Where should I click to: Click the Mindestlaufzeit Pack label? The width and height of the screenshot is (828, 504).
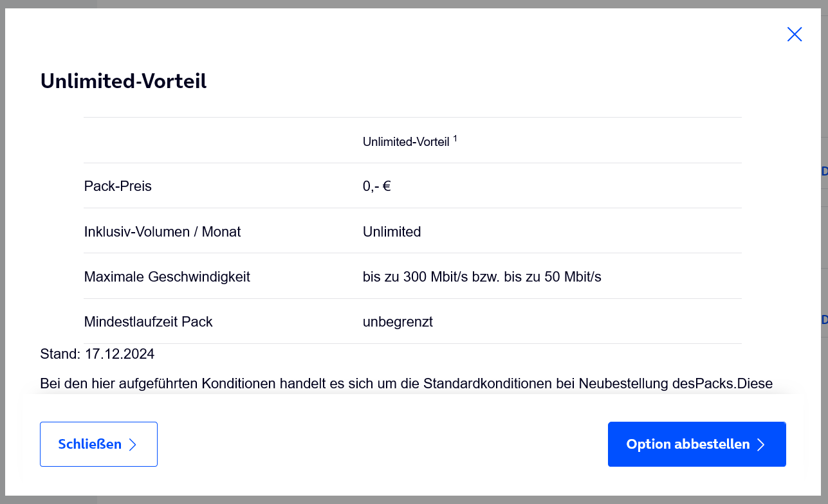point(148,322)
